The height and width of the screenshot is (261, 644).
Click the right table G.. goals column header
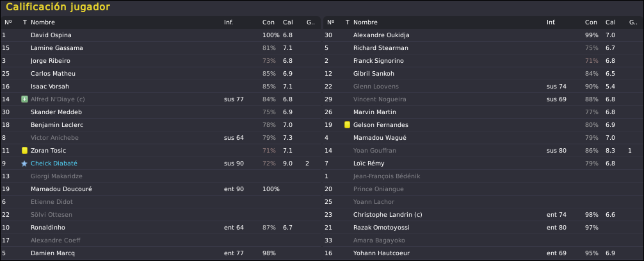pyautogui.click(x=633, y=22)
